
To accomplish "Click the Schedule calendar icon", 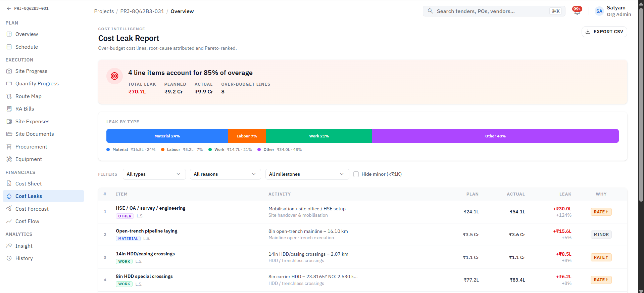I will click(x=9, y=47).
